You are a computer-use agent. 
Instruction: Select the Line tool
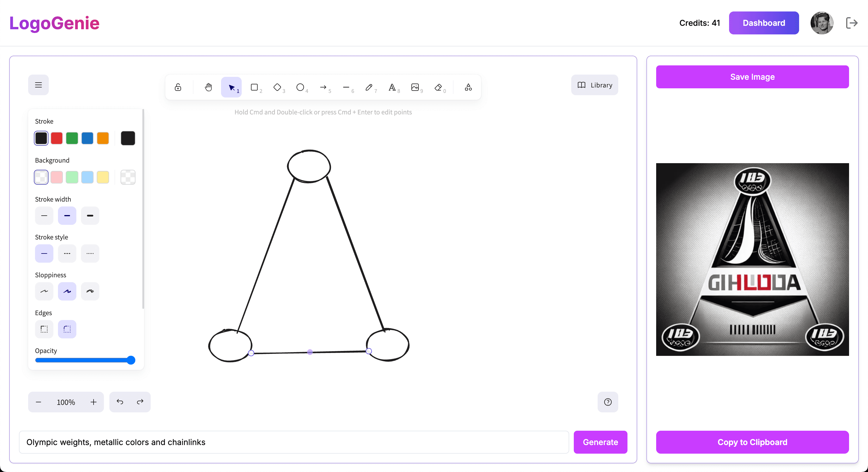(346, 87)
